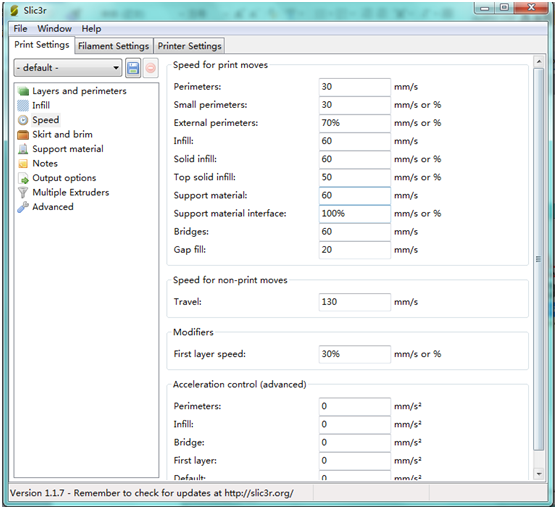Click the Multiple Extruders funnel icon
The width and height of the screenshot is (557, 509).
23,193
